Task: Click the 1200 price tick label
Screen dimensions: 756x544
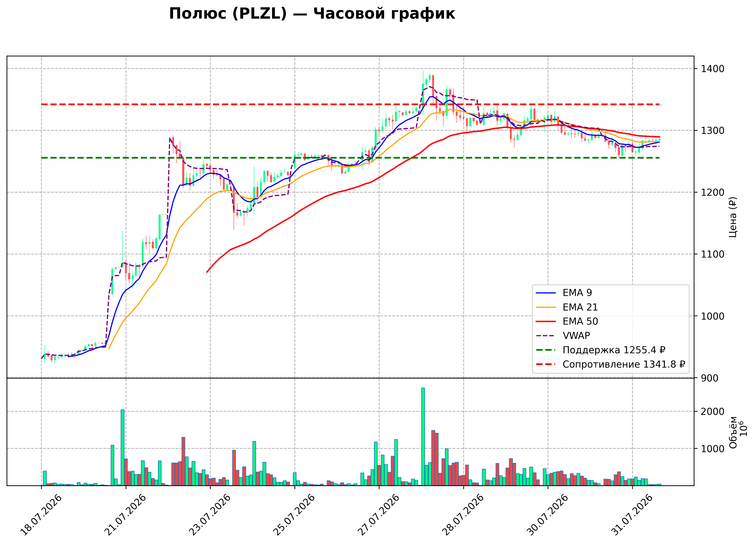Action: click(x=712, y=193)
